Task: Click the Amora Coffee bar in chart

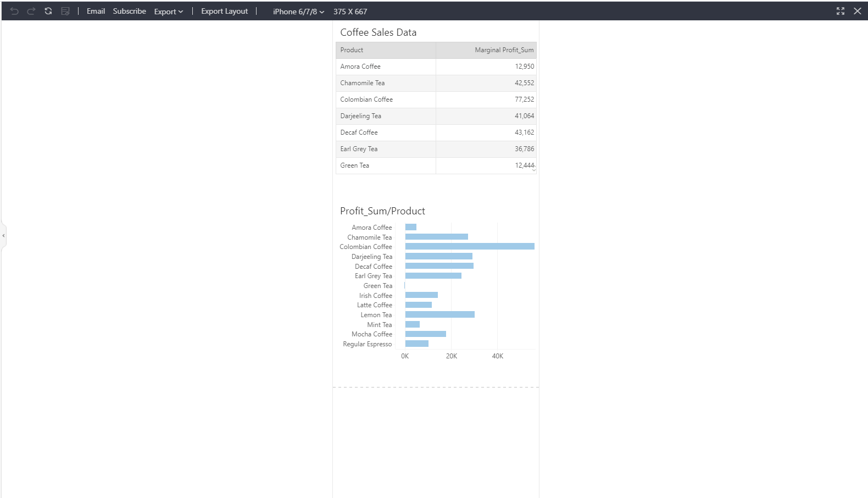Action: pyautogui.click(x=411, y=227)
